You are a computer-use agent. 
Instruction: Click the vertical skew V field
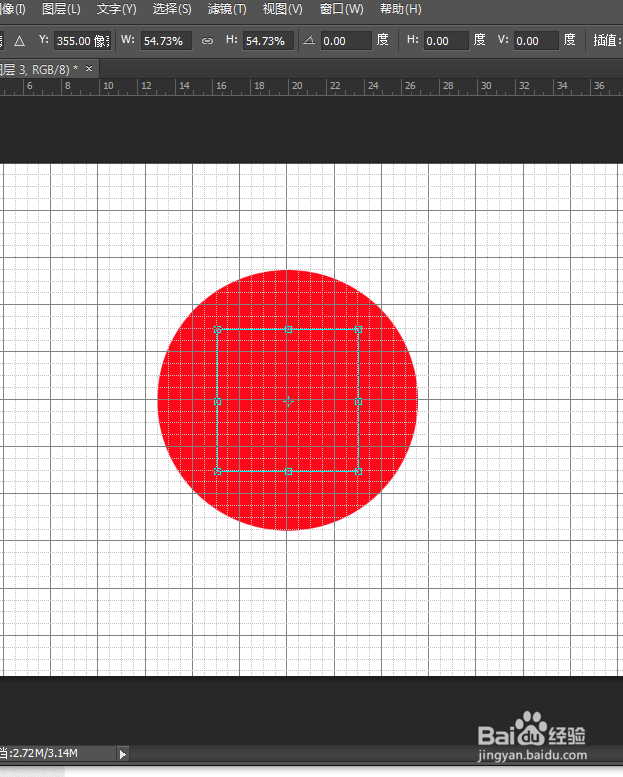tap(536, 41)
